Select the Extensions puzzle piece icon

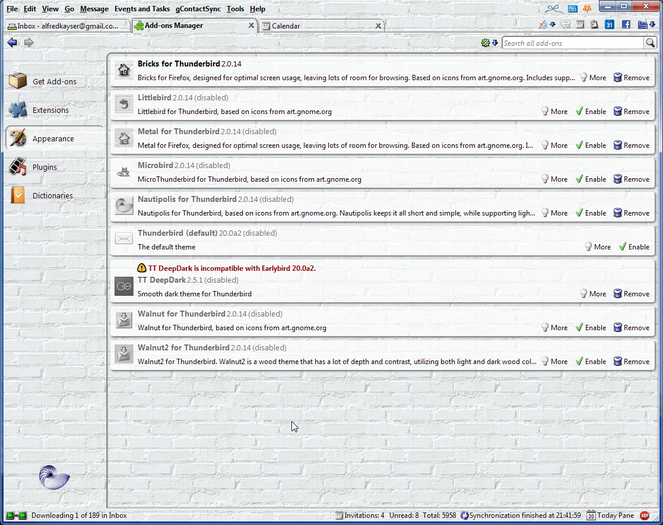tap(18, 110)
